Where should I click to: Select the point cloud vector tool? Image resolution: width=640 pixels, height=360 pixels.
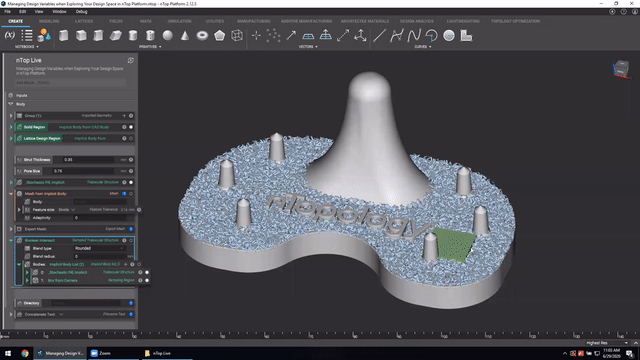[273, 36]
